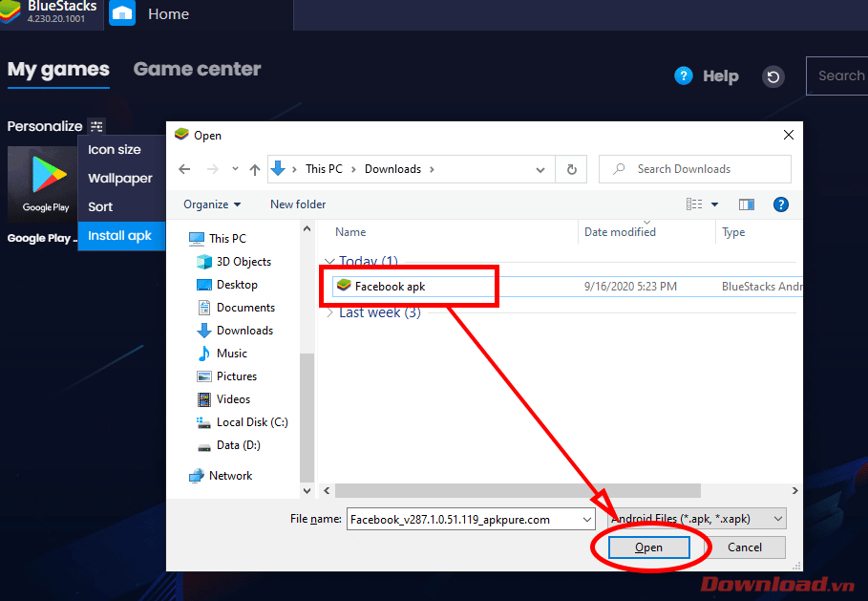Select Local Disk (C:) in the sidebar
868x601 pixels.
(251, 422)
